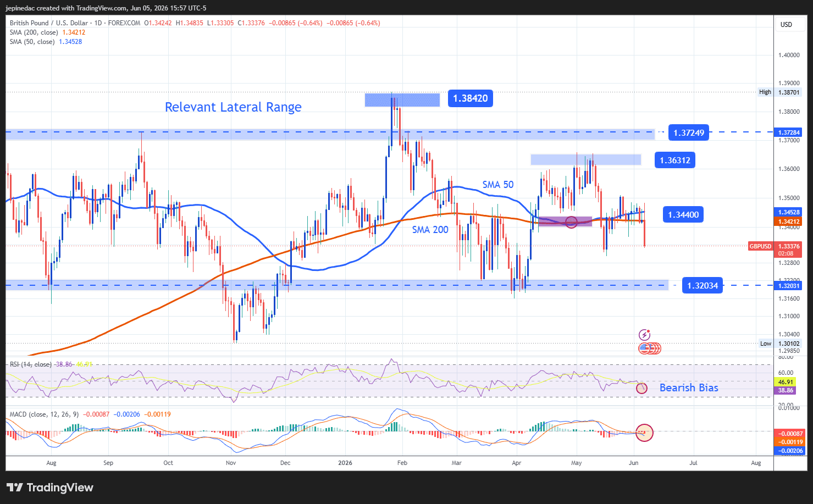Screen dimensions: 813x504
Task: Click the 1.32034 price label
Action: 703,285
